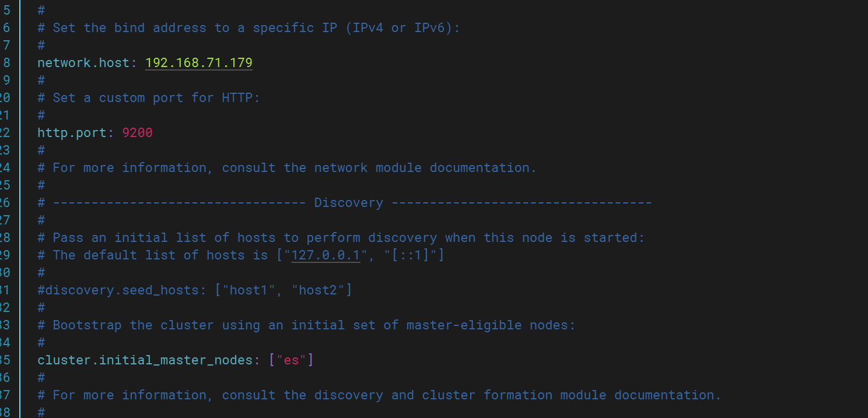Image resolution: width=868 pixels, height=418 pixels.
Task: Click the network.host key
Action: coord(84,62)
